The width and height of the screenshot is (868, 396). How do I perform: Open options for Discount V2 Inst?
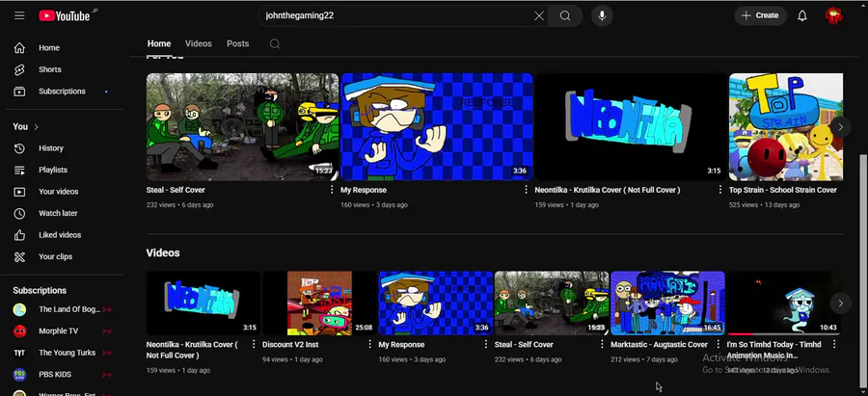(369, 344)
